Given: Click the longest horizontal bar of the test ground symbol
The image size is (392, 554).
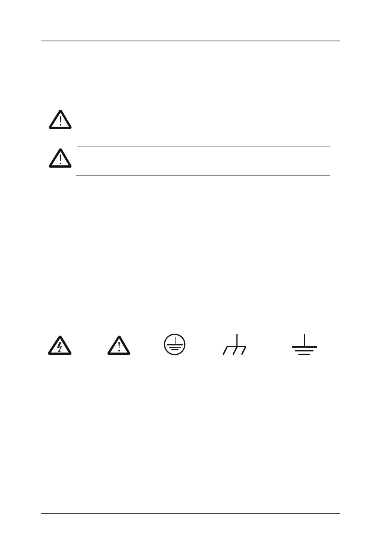Looking at the screenshot, I should click(x=304, y=347).
